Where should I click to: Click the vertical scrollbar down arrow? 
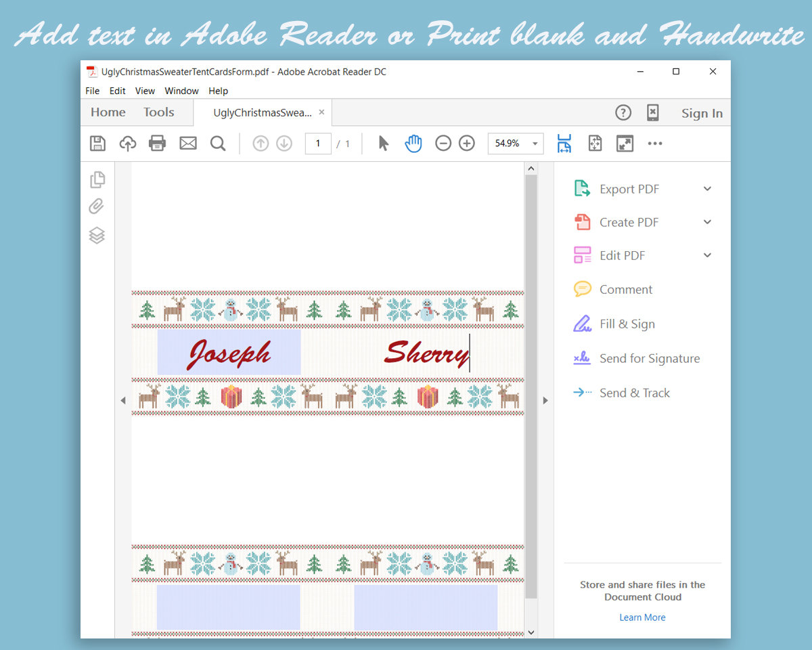click(531, 632)
